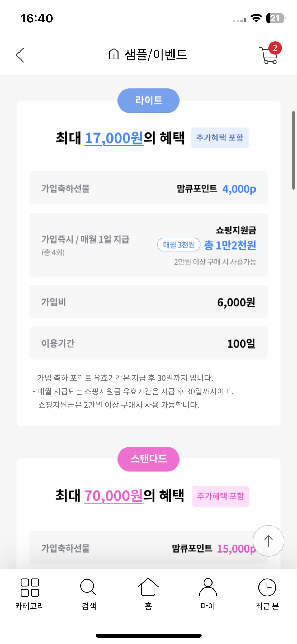Go back using the left arrow

(x=20, y=55)
